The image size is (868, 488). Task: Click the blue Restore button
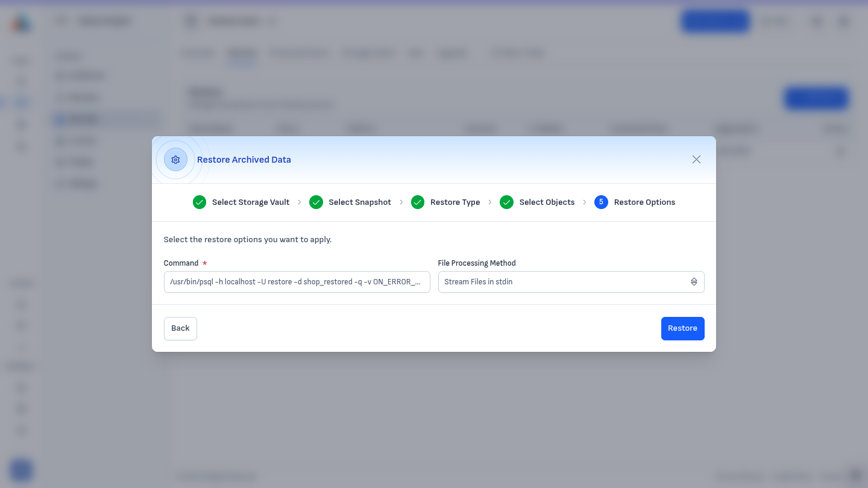click(682, 328)
